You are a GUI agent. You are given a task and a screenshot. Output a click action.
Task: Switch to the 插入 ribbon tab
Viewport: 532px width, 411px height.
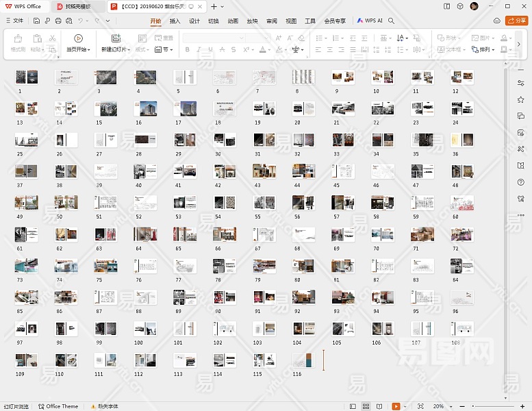(x=175, y=21)
